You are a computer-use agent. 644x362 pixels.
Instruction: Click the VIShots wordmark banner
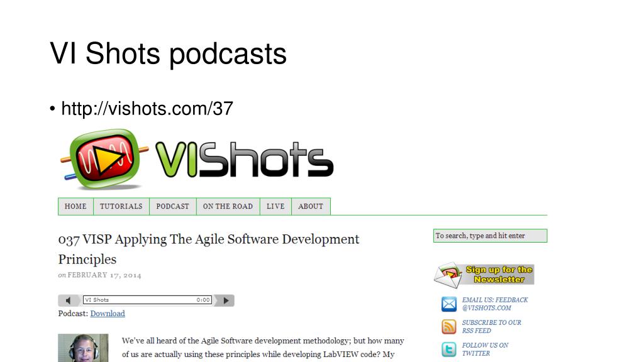point(245,160)
